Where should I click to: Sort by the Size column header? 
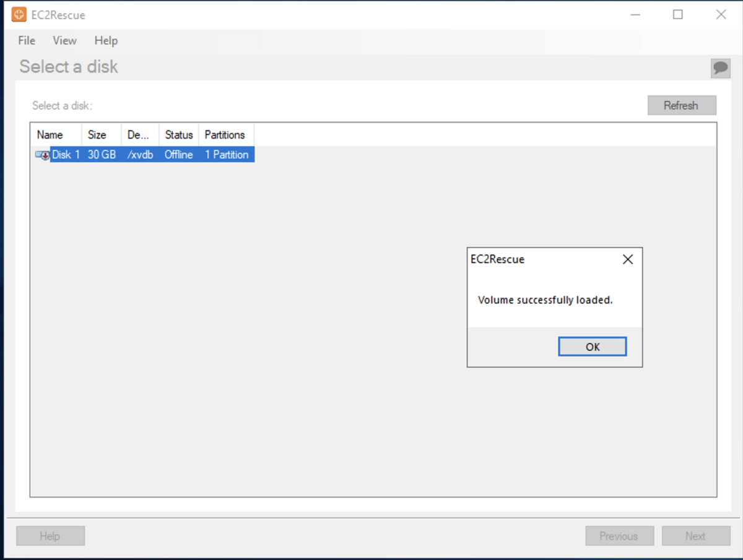coord(102,135)
